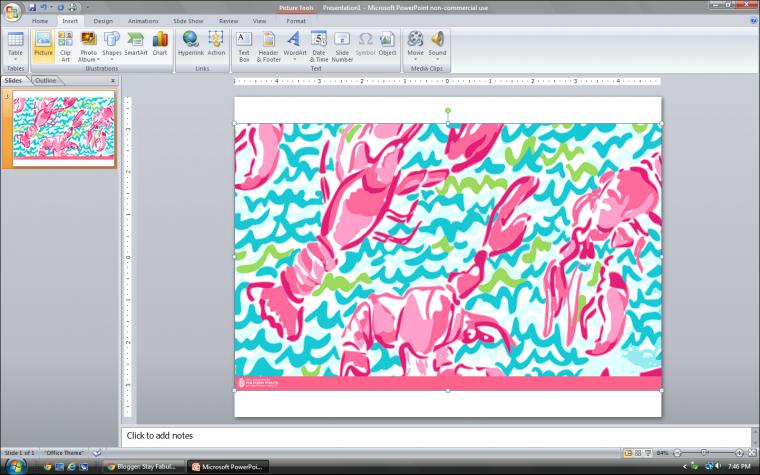Image resolution: width=760 pixels, height=475 pixels.
Task: Launch Internet Explorer from Quick Launch
Action: 71,467
